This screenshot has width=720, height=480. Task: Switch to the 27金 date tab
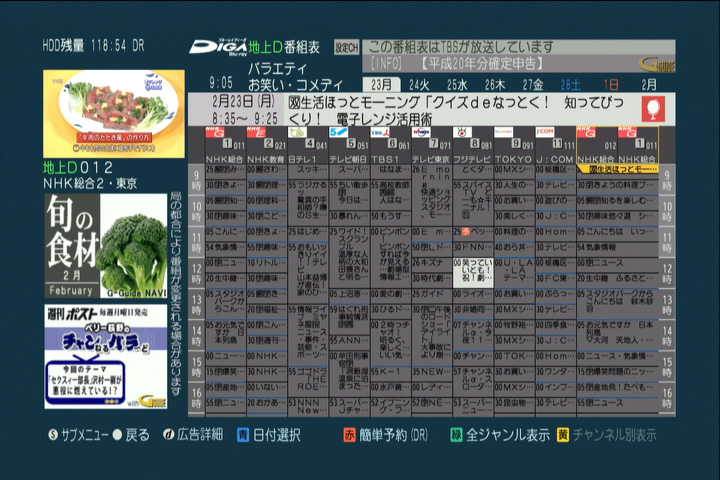tap(533, 85)
